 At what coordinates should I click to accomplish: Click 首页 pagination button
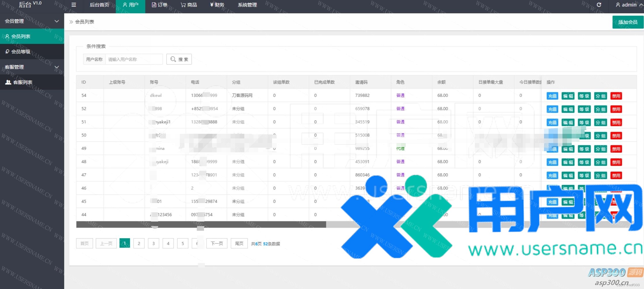click(84, 243)
